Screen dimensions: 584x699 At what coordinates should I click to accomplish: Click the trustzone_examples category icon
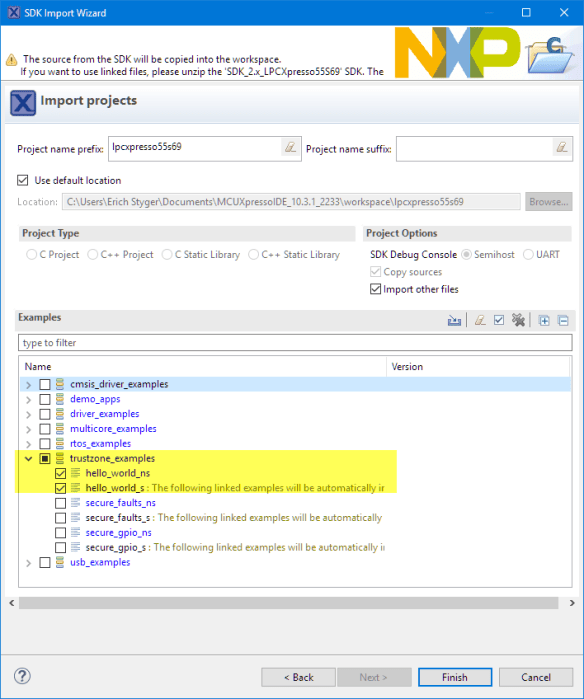click(60, 458)
